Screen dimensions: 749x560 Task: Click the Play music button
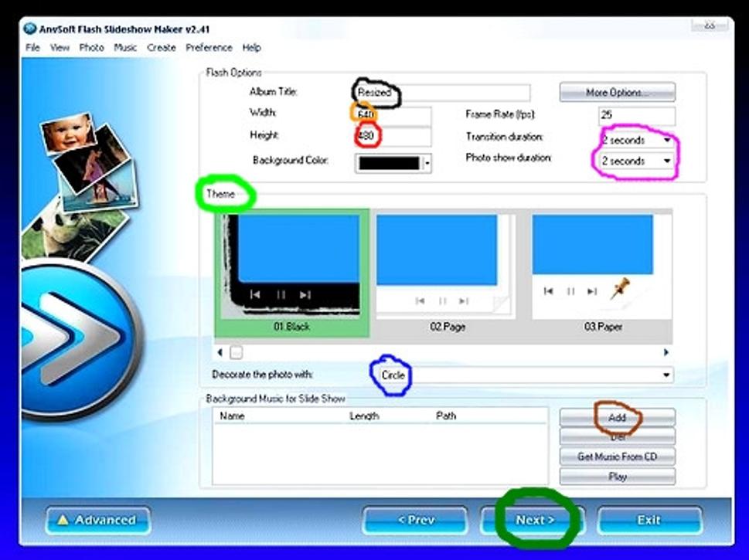pyautogui.click(x=617, y=477)
